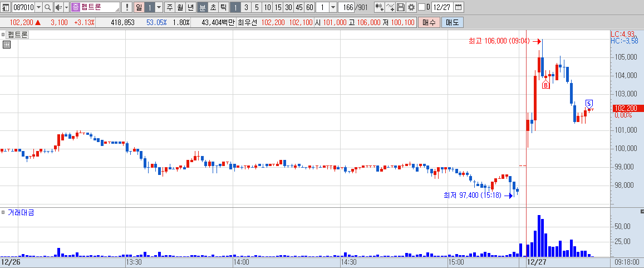Select the 15-minute interval button
644x268 pixels.
pyautogui.click(x=278, y=7)
